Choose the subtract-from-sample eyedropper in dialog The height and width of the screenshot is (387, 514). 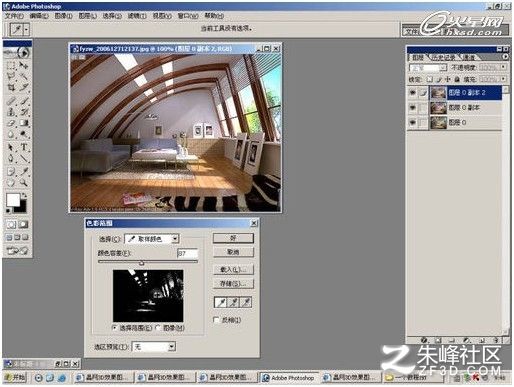(x=246, y=302)
